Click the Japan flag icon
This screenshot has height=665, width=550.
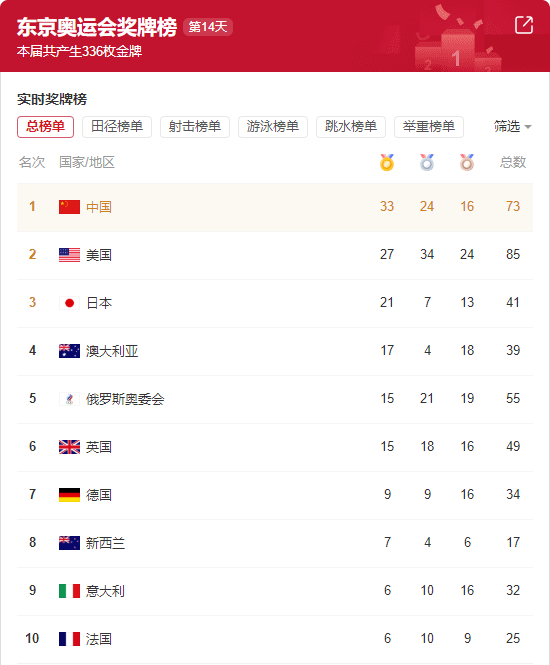tap(70, 303)
